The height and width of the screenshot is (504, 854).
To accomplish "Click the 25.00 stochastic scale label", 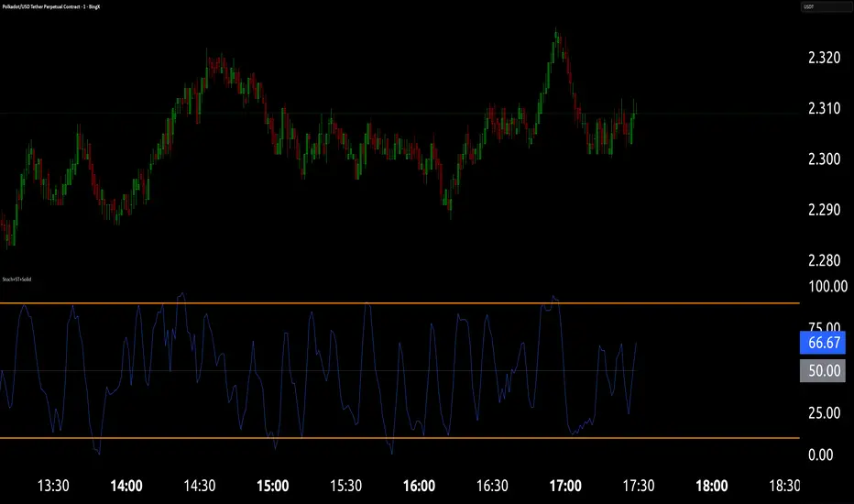I will point(824,413).
